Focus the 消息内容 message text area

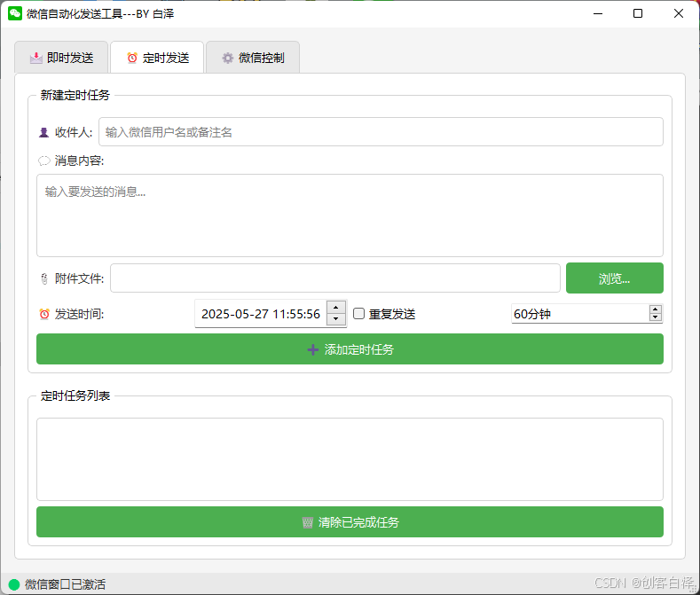350,215
